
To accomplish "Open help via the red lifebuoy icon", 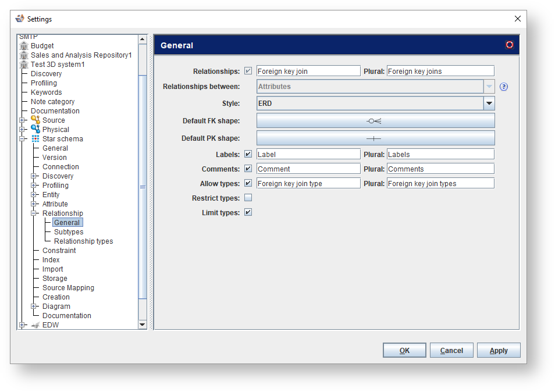I will pyautogui.click(x=510, y=45).
